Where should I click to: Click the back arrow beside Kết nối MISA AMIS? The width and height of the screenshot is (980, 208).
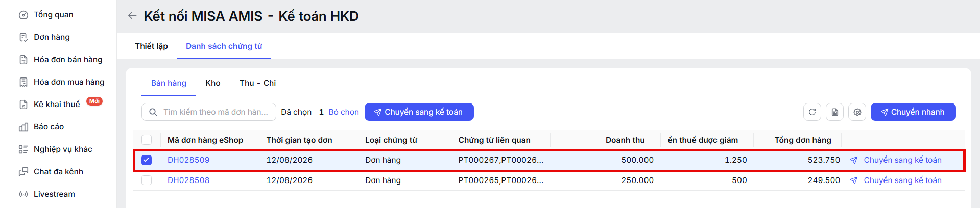tap(132, 16)
